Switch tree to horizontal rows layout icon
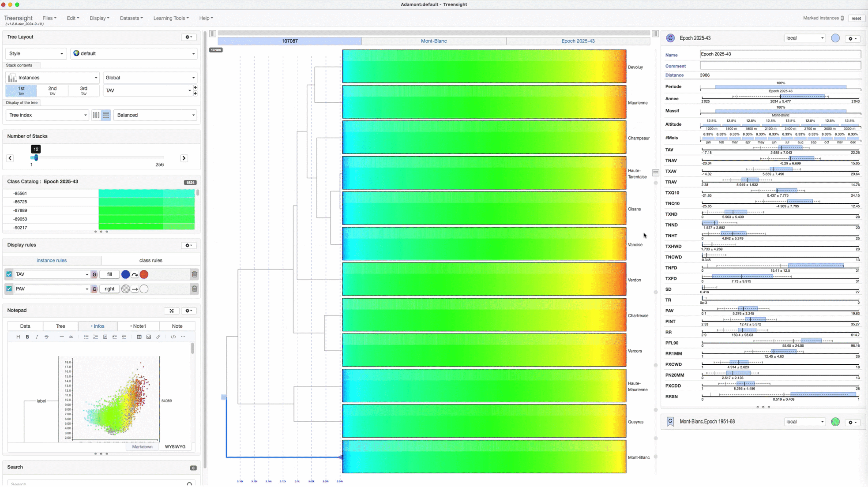This screenshot has width=868, height=487. 106,115
